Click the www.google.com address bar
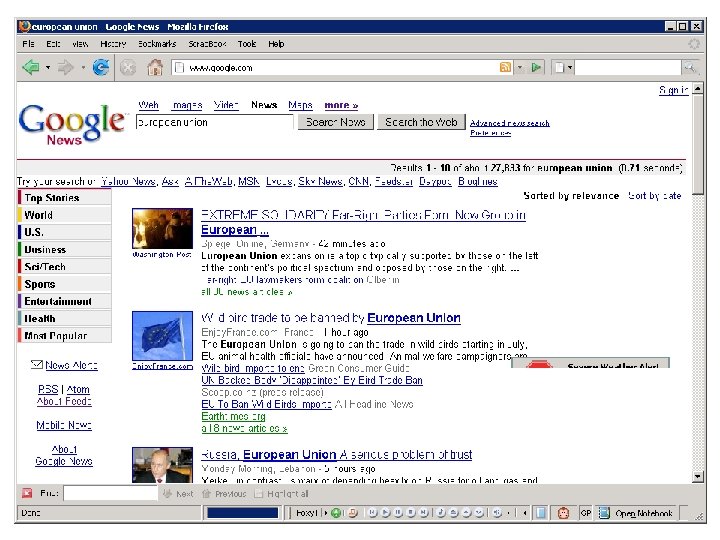 [x=335, y=68]
